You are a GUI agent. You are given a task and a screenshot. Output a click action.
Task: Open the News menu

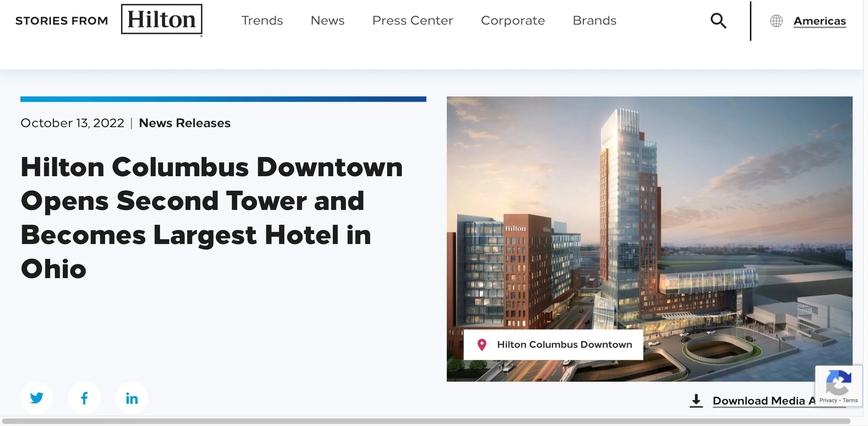tap(327, 20)
